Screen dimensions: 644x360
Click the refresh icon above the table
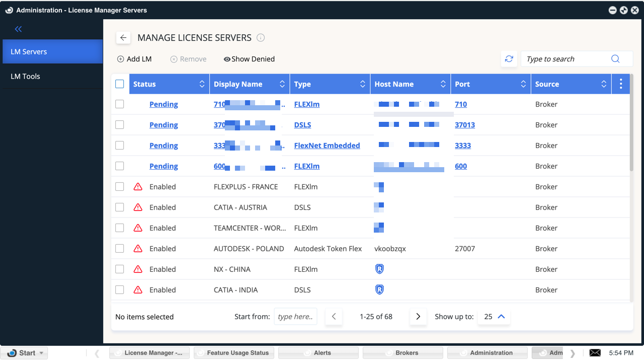[509, 59]
